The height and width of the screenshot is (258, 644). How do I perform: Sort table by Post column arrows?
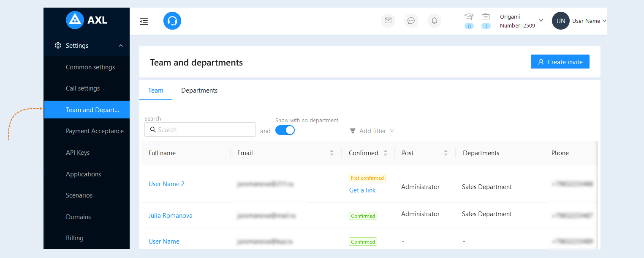446,153
